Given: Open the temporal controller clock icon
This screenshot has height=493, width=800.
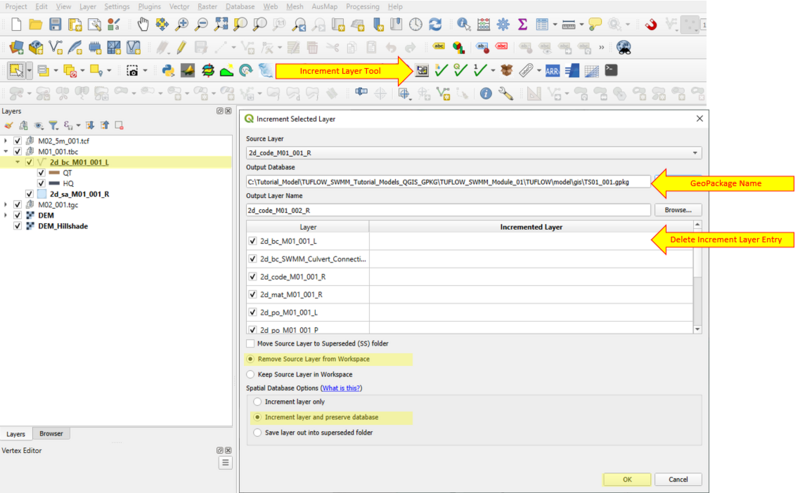Looking at the screenshot, I should point(416,24).
